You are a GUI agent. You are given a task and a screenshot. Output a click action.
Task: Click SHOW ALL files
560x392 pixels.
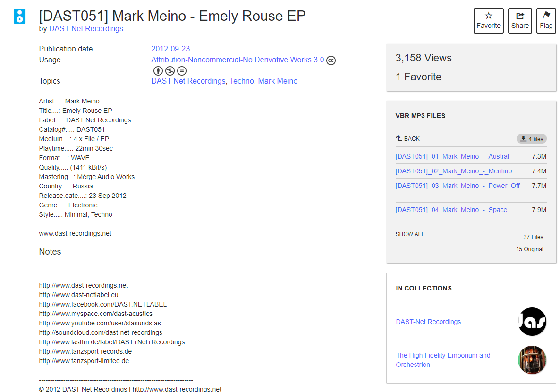pyautogui.click(x=410, y=234)
